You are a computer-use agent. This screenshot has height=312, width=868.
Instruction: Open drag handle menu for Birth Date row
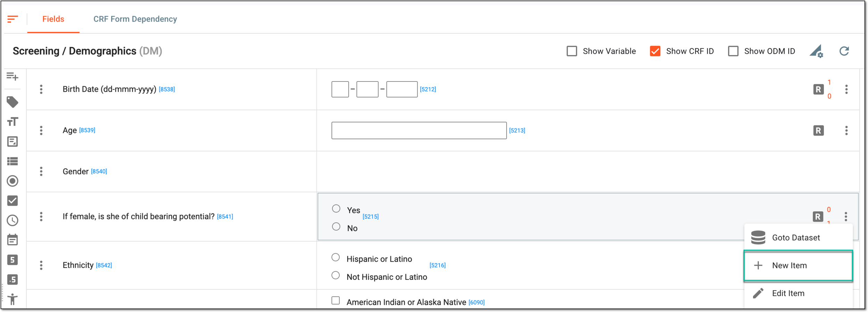click(x=41, y=89)
